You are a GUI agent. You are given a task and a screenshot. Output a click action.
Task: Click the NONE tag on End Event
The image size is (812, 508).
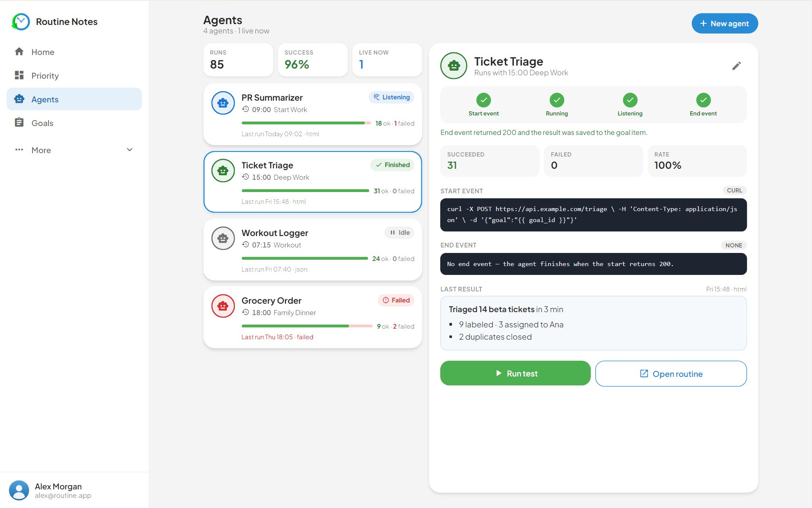(x=734, y=245)
